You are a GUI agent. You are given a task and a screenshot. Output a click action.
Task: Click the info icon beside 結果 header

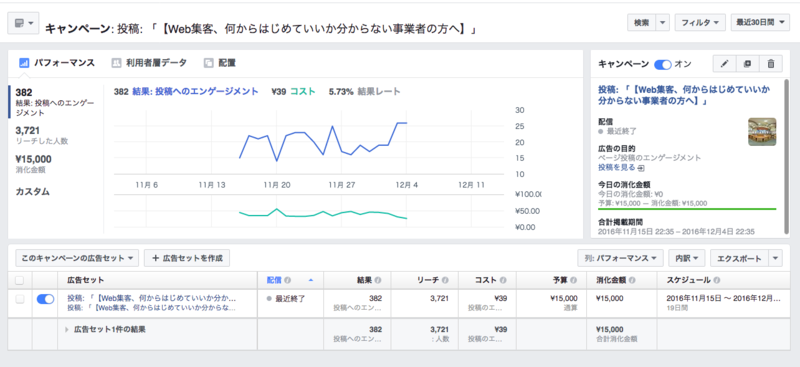click(x=378, y=280)
